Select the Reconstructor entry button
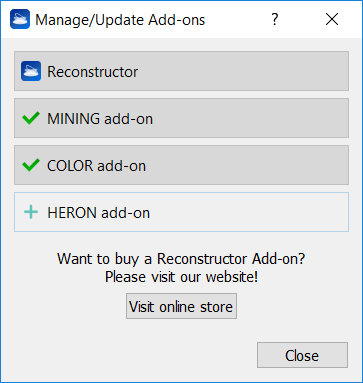363x383 pixels. 181,71
